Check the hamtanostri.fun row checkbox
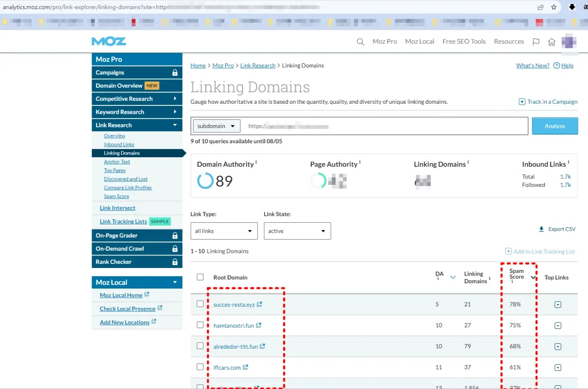Viewport: 588px width, 389px height. [200, 325]
